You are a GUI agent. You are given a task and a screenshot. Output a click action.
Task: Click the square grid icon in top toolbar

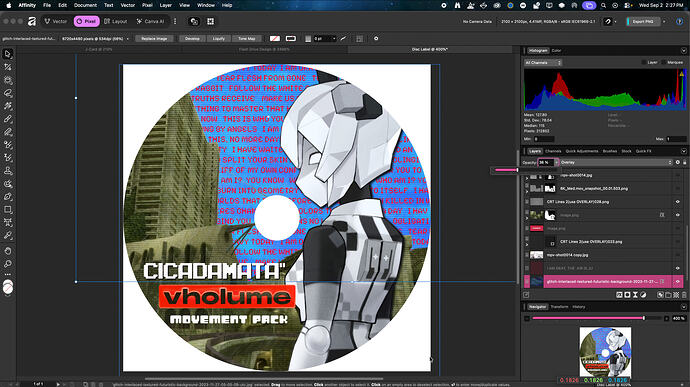[x=210, y=21]
